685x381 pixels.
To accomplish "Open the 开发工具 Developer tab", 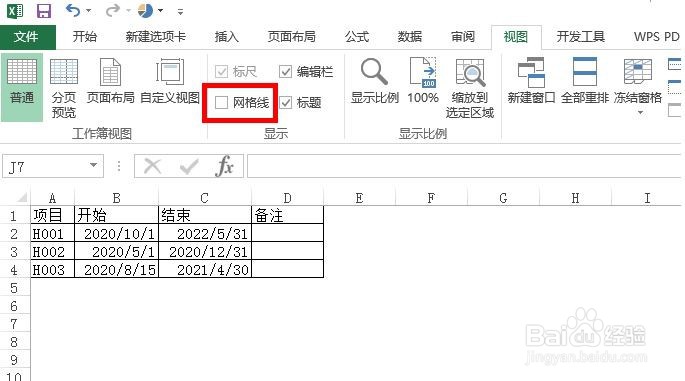I will [581, 37].
